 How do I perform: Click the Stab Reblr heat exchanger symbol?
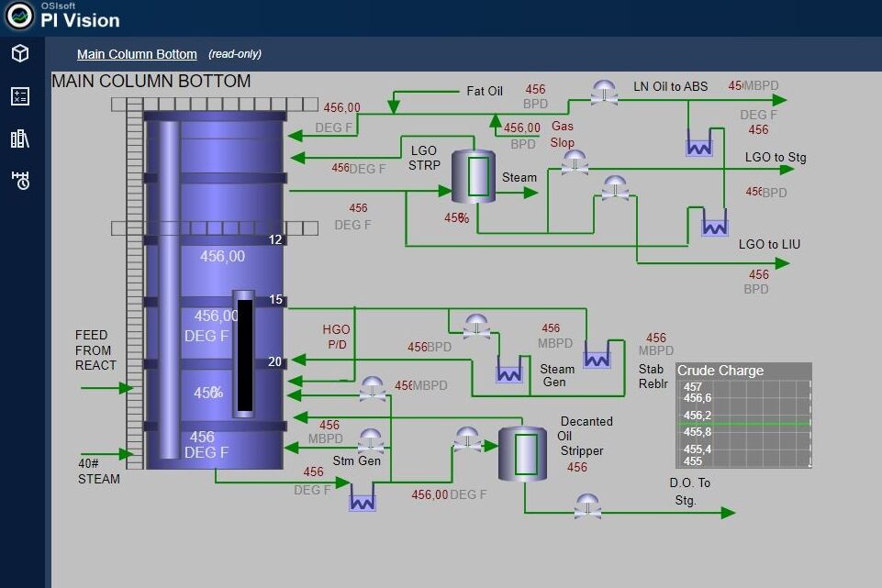597,355
